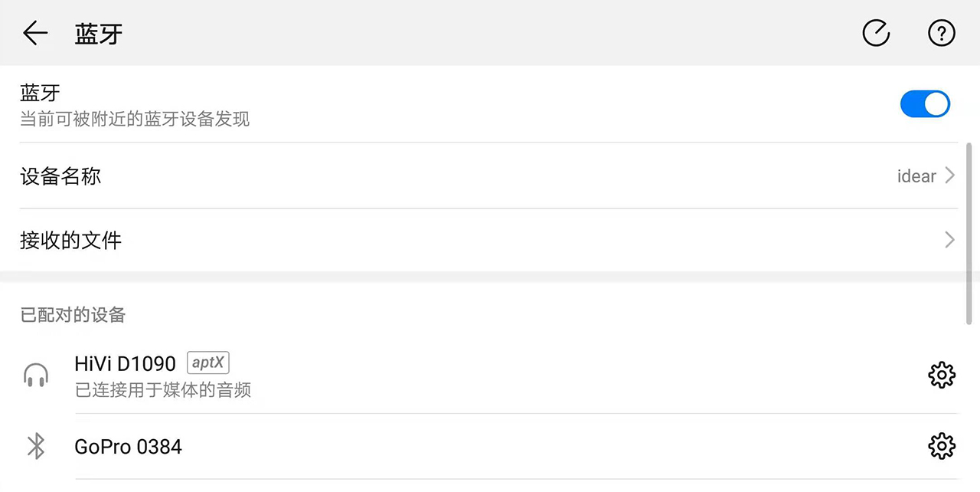Open settings gear for GoPro 0384

tap(941, 446)
